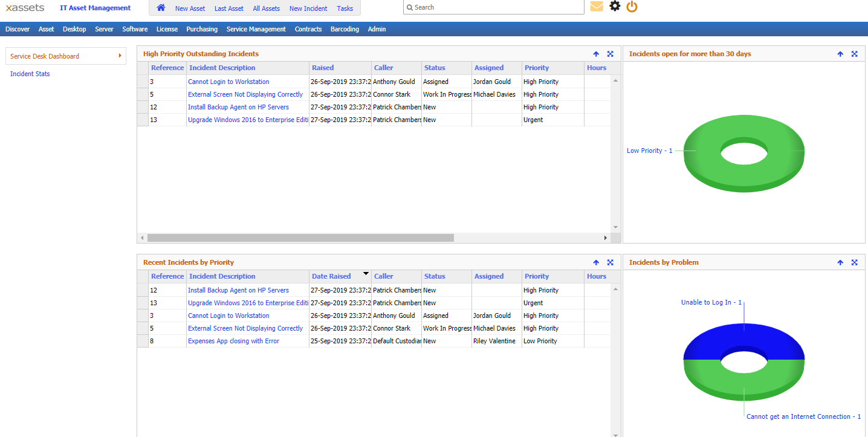Maximize the Incidents open for more than 30 days chart

[x=854, y=53]
